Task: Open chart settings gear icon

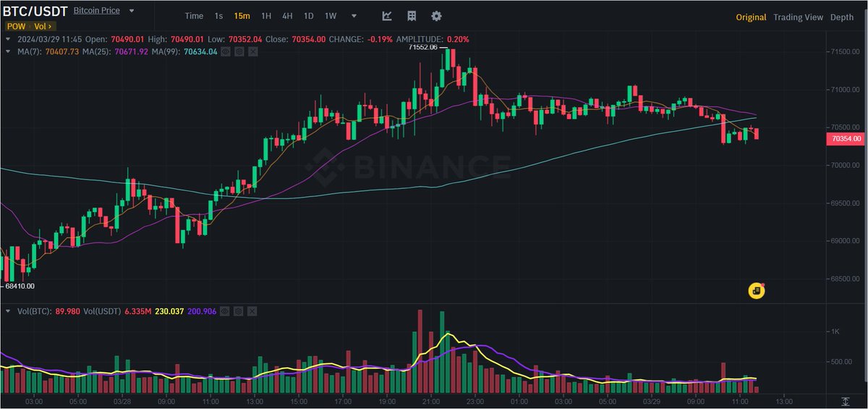Action: pos(436,16)
